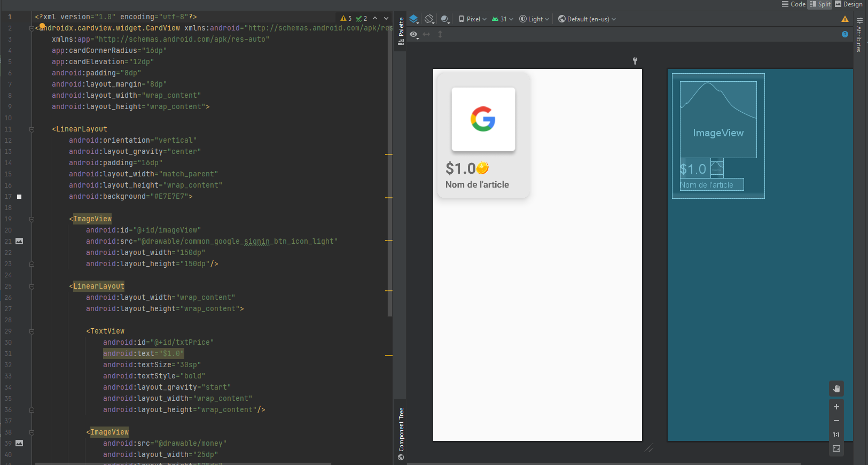Click the View Options eye icon
The height and width of the screenshot is (465, 868).
point(414,34)
